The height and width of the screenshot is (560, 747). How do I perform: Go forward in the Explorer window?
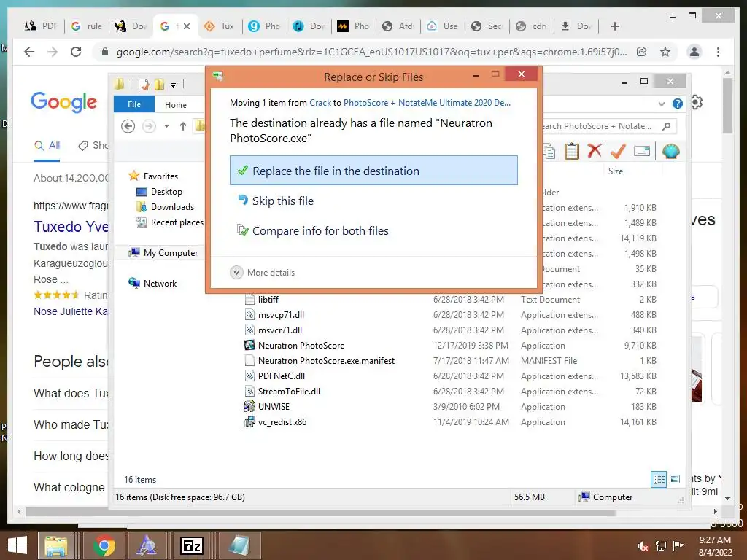pos(149,126)
